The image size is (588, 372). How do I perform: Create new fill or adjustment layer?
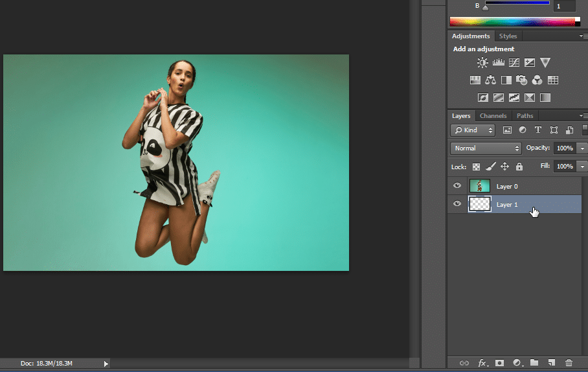[x=517, y=363]
